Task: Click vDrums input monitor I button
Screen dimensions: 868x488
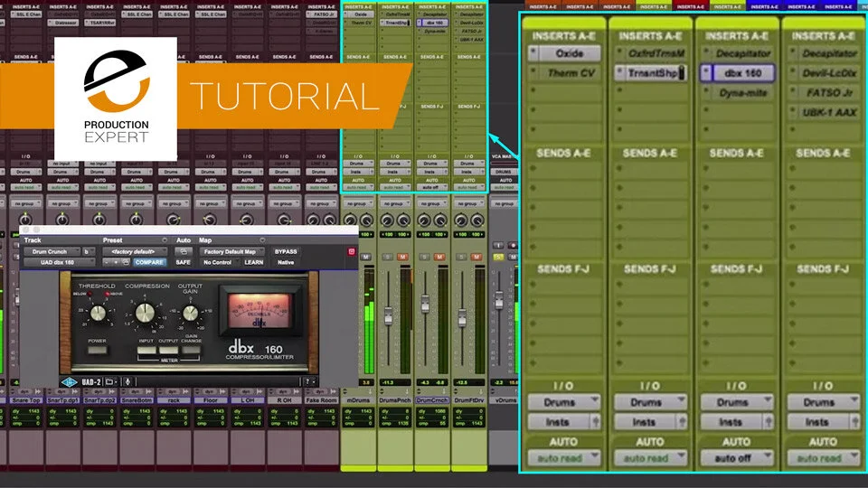Action: click(498, 245)
